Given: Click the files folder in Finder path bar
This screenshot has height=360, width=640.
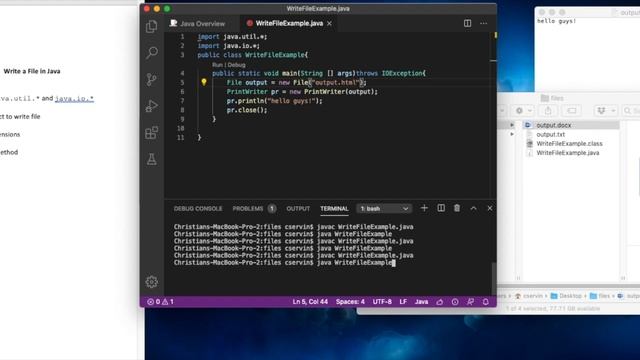Looking at the screenshot, I should pos(600,296).
